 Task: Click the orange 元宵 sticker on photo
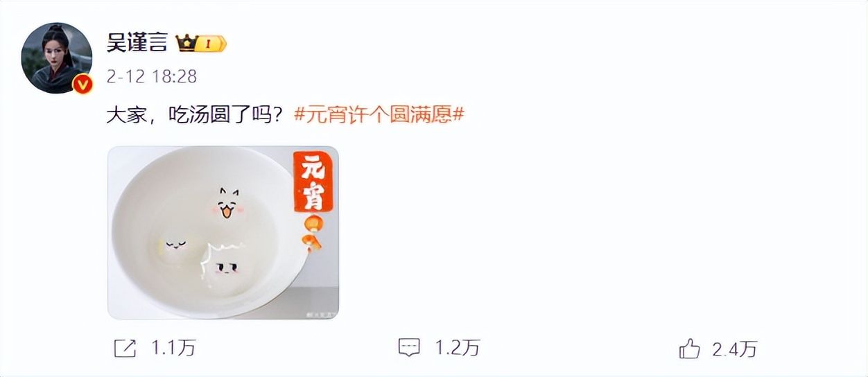[313, 182]
